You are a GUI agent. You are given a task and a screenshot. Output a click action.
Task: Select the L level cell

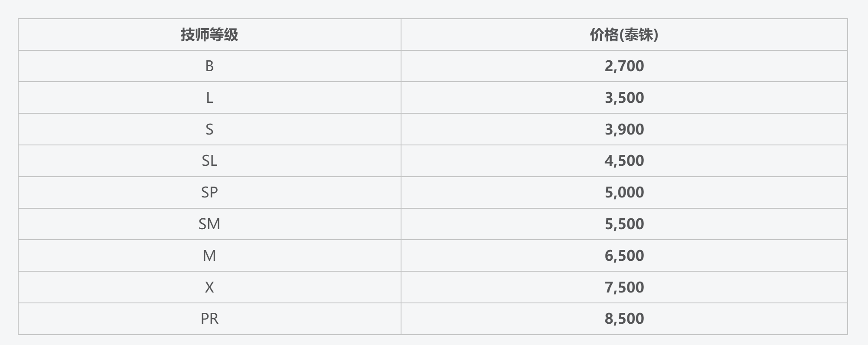209,98
